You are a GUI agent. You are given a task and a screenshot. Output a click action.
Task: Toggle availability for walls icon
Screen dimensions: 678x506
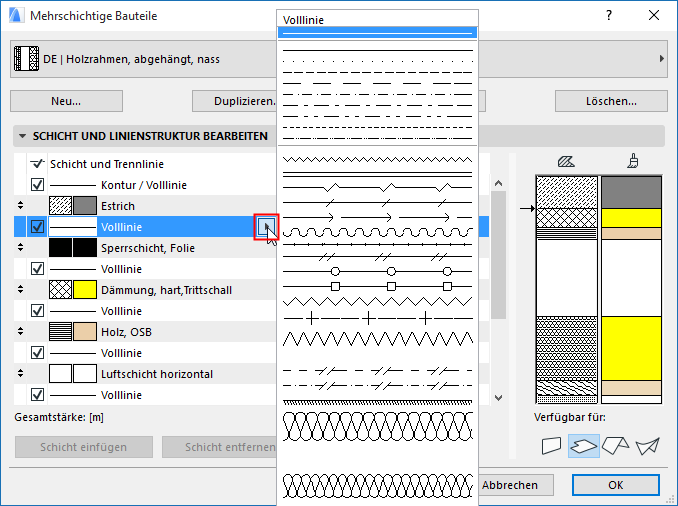551,446
